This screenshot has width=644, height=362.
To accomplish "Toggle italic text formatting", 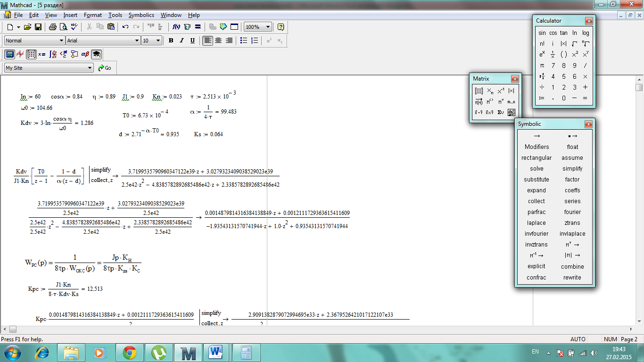I will (x=182, y=41).
